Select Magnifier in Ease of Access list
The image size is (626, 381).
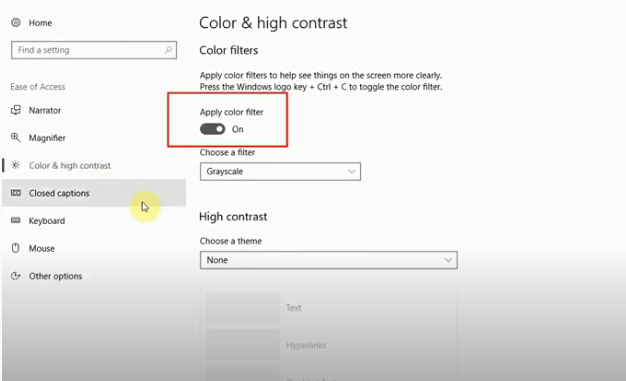coord(47,138)
